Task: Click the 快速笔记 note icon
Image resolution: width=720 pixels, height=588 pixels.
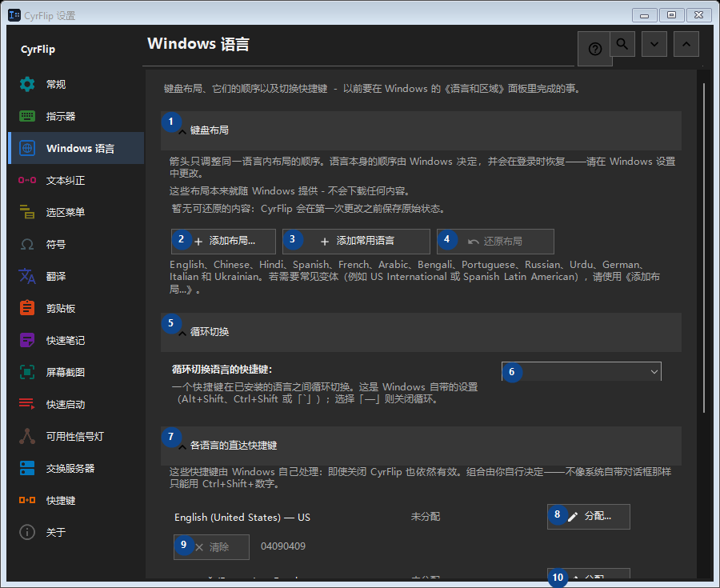Action: pos(27,340)
